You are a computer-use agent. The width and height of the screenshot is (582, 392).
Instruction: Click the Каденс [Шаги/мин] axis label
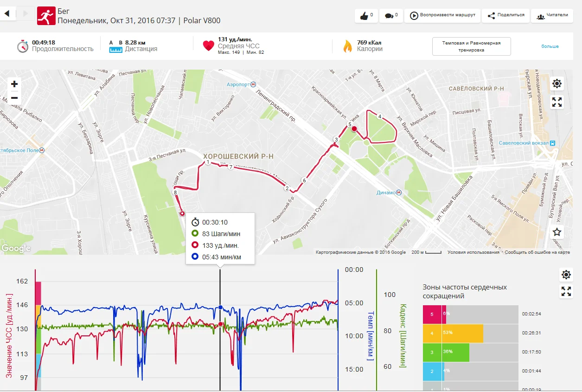pos(403,336)
